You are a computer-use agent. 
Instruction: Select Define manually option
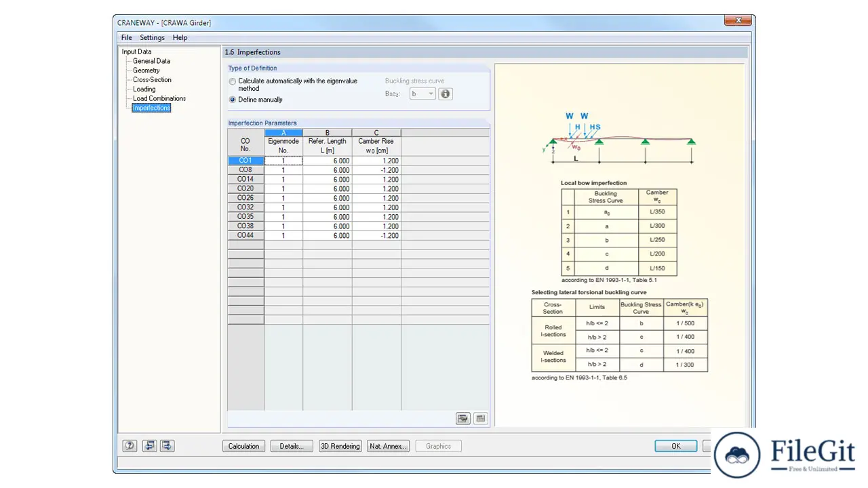tap(233, 100)
